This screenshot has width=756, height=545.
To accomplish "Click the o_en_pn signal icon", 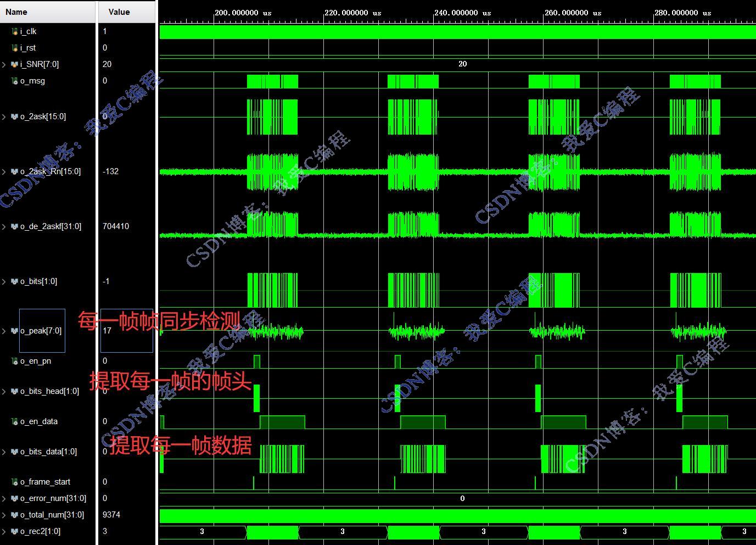I will [15, 361].
